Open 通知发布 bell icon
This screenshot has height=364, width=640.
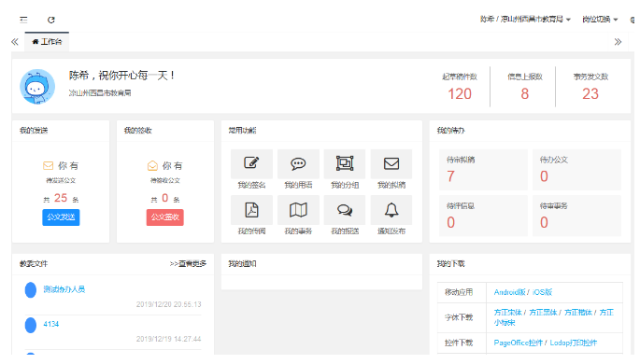(x=391, y=210)
